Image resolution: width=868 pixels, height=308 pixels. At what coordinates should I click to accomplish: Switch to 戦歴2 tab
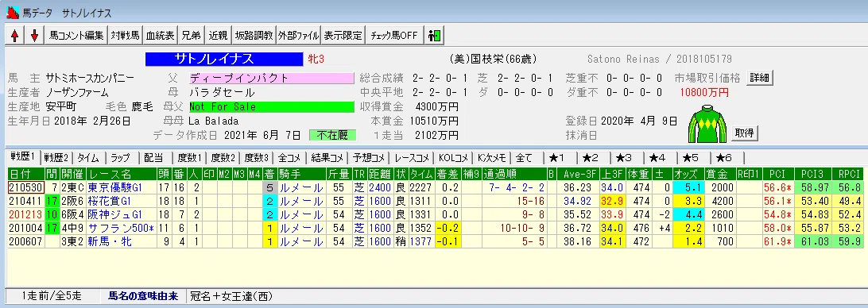pos(56,157)
